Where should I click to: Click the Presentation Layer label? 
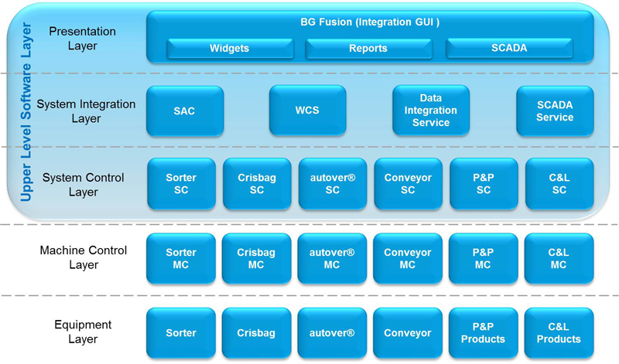83,39
